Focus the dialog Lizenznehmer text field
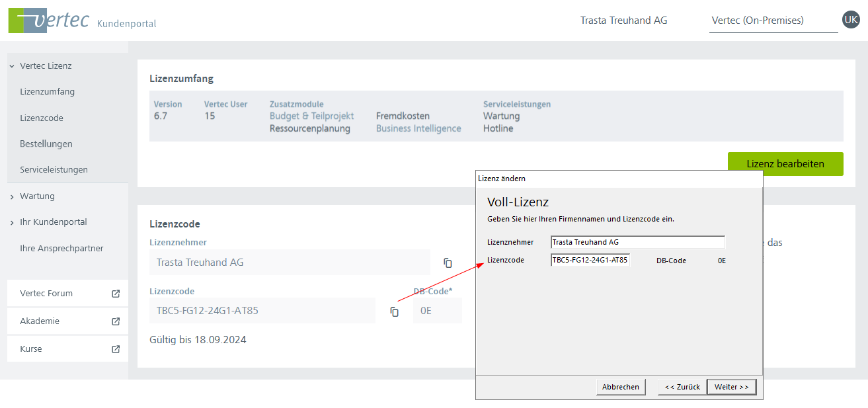This screenshot has width=868, height=408. pyautogui.click(x=637, y=242)
